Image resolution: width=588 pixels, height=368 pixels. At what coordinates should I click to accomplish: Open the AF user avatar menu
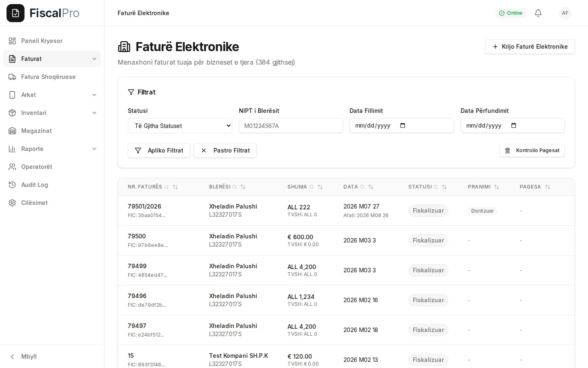click(565, 13)
